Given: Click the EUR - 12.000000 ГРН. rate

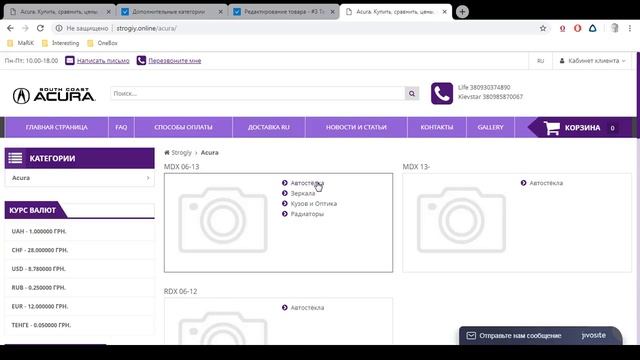Looking at the screenshot, I should pos(40,306).
